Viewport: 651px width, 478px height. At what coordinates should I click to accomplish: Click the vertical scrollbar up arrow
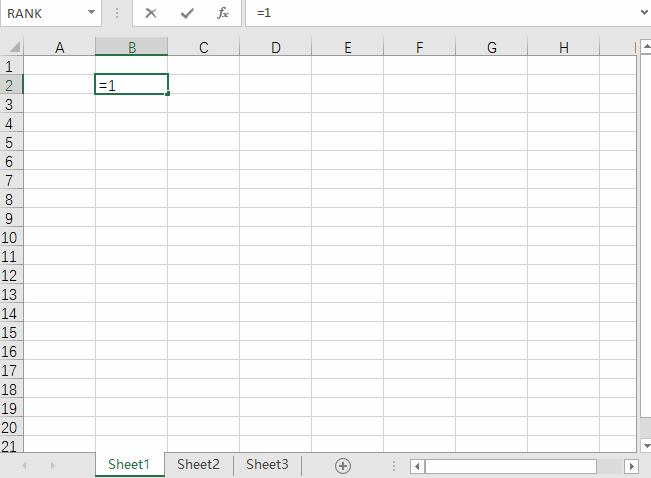click(x=646, y=47)
